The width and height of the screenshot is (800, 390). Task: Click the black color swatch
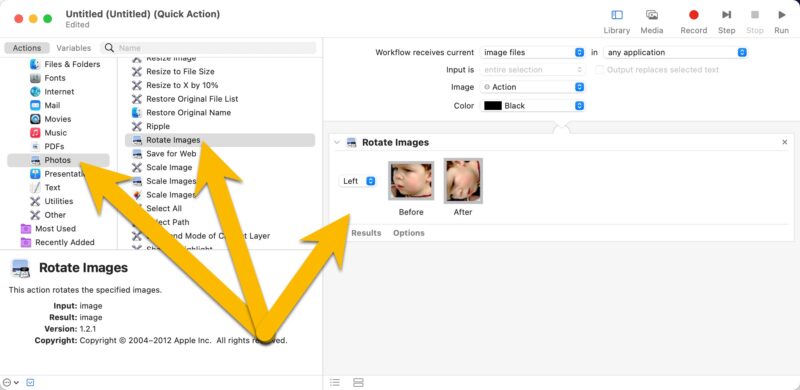(493, 106)
